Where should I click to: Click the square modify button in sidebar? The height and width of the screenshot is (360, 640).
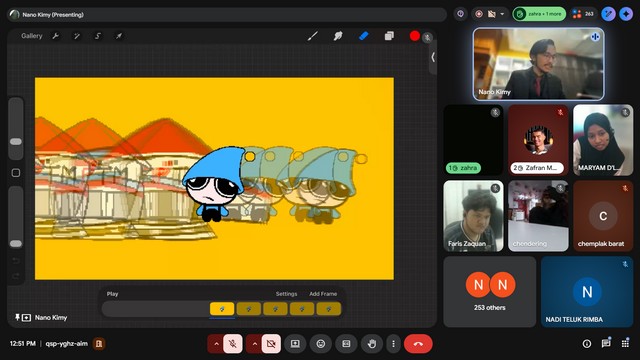[x=16, y=173]
